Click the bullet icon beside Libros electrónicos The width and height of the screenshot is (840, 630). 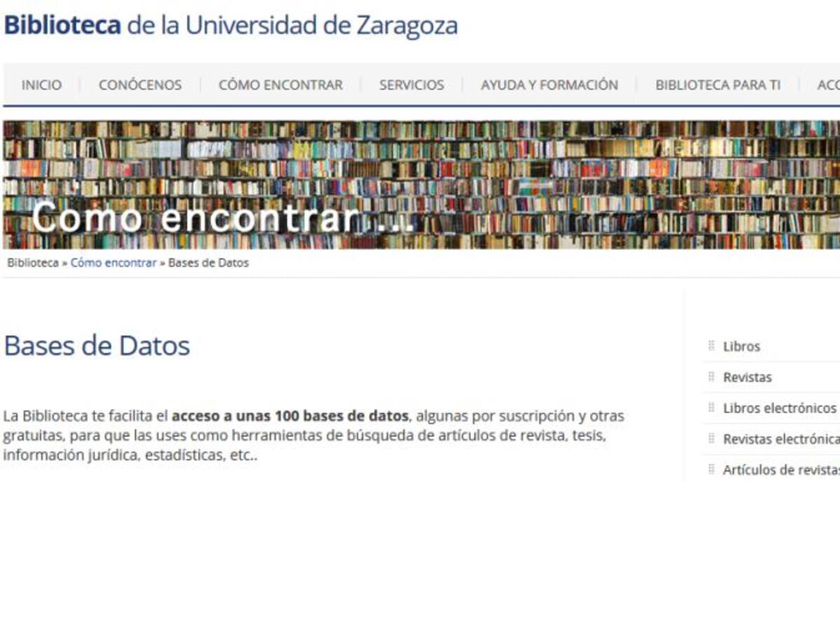click(x=711, y=407)
